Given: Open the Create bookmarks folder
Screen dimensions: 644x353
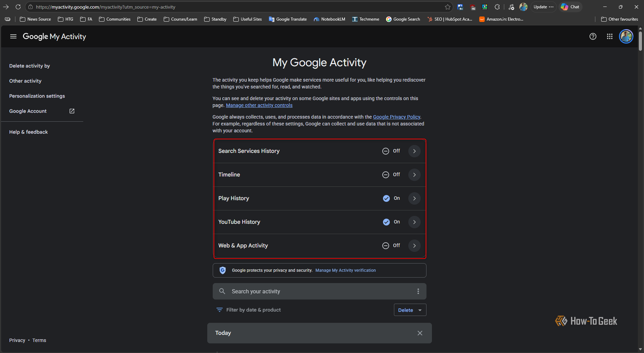Looking at the screenshot, I should click(x=147, y=19).
